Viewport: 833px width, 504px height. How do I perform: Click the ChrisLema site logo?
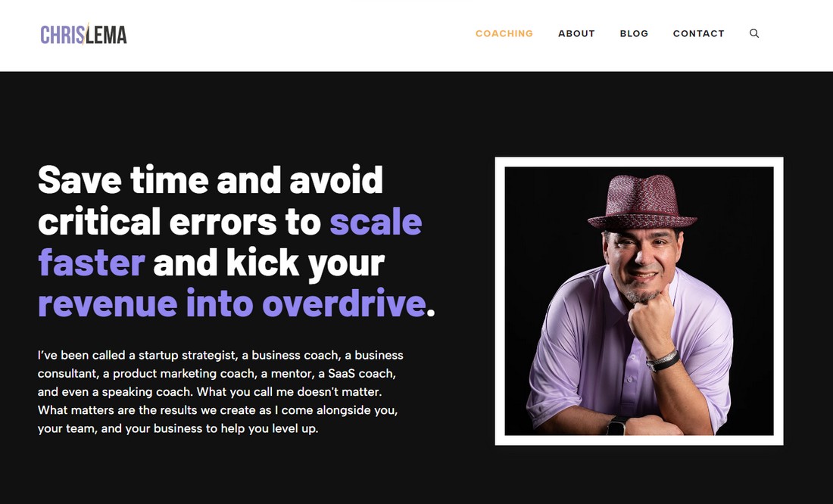click(x=83, y=35)
